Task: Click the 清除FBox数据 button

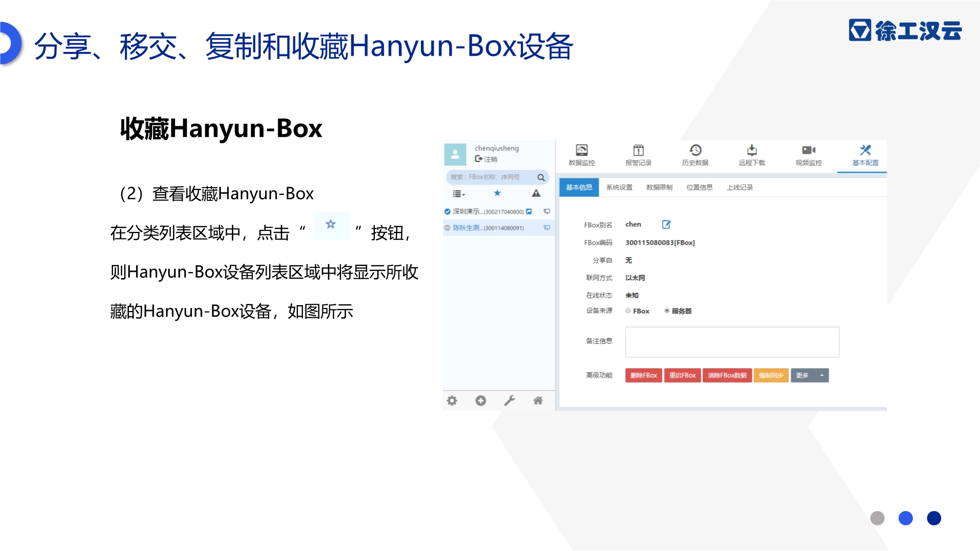Action: click(727, 375)
